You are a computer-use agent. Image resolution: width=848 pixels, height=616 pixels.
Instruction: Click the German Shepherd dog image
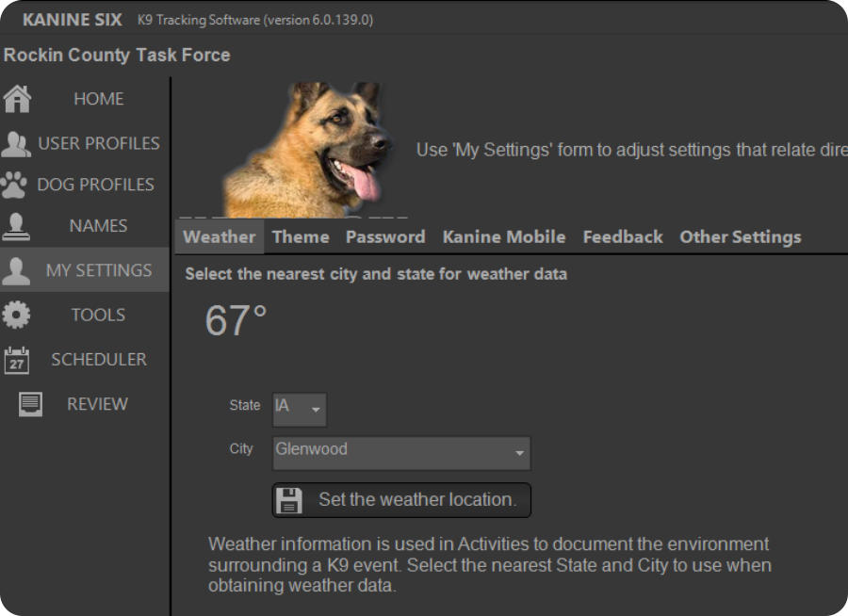pyautogui.click(x=308, y=150)
